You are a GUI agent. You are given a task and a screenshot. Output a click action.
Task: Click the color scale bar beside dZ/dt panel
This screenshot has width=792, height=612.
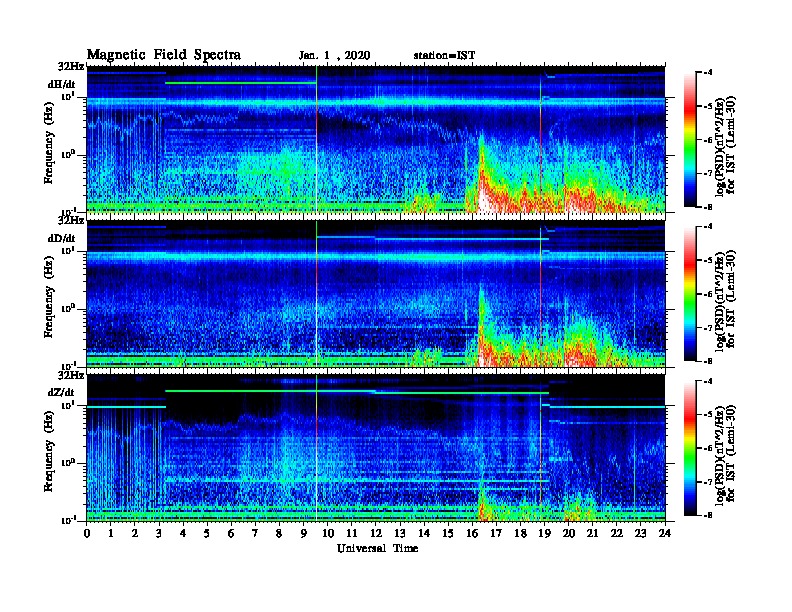coord(690,448)
